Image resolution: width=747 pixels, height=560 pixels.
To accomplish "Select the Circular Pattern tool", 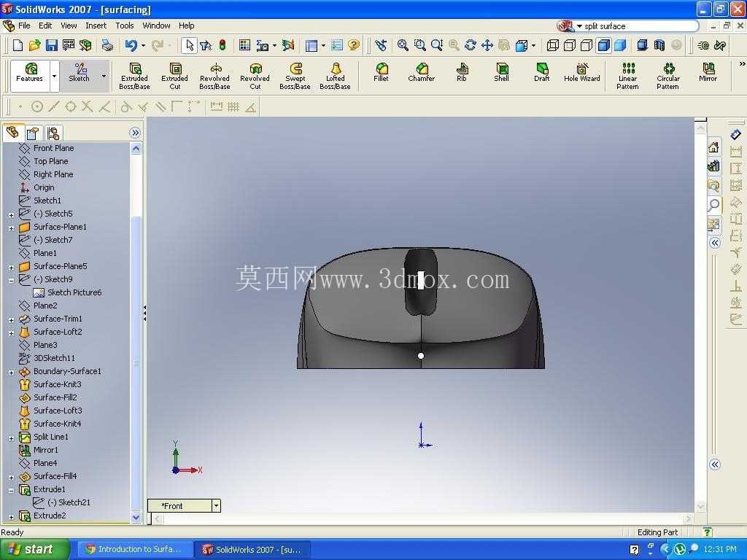I will 668,76.
